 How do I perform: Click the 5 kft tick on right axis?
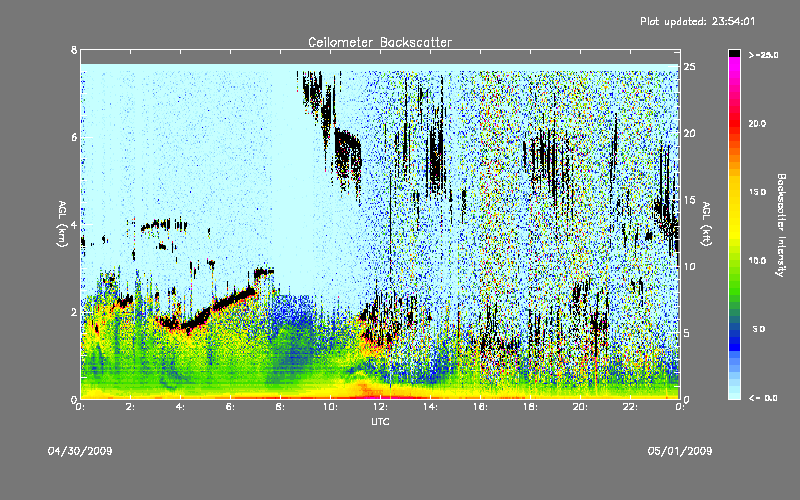(687, 333)
